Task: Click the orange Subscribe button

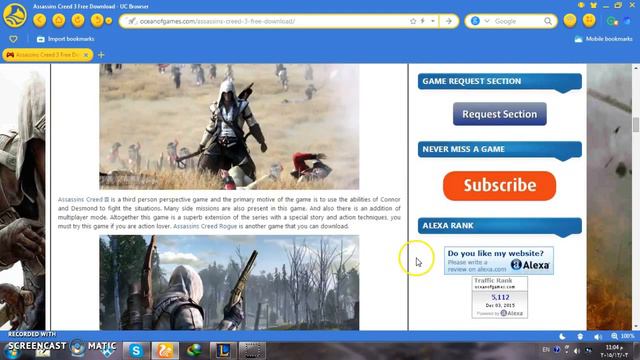Action: [500, 186]
